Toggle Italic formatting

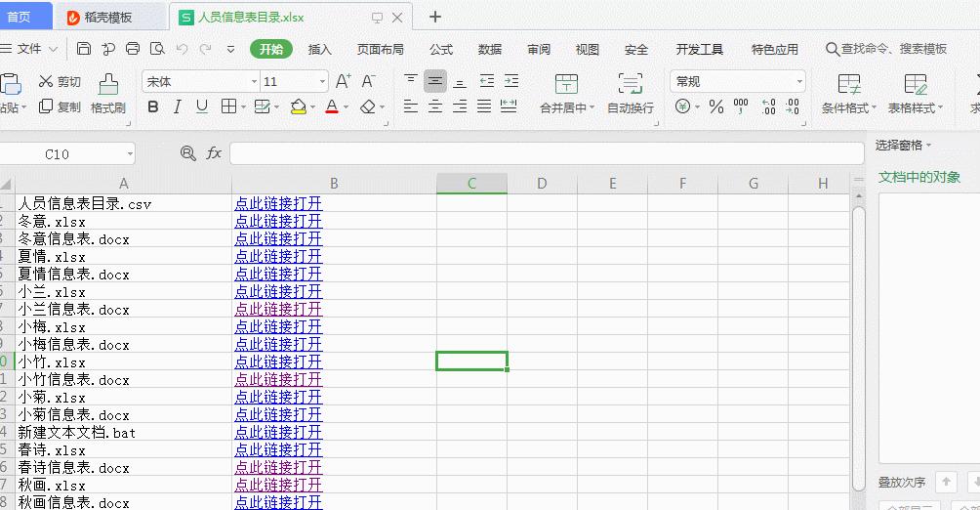[x=178, y=107]
